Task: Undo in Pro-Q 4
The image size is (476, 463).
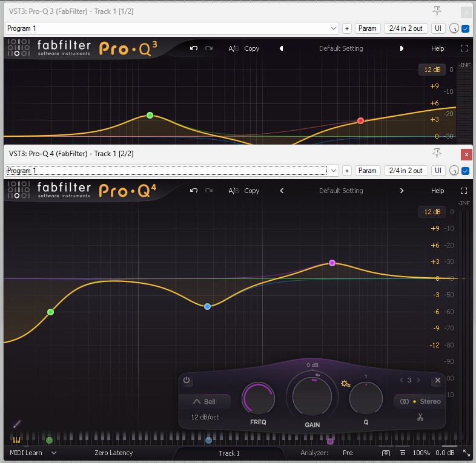Action: (194, 191)
